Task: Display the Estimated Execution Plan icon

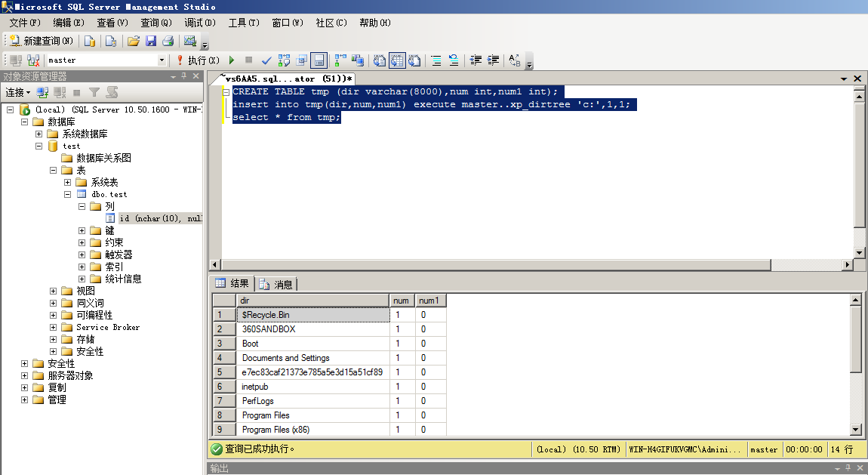Action: pyautogui.click(x=284, y=60)
